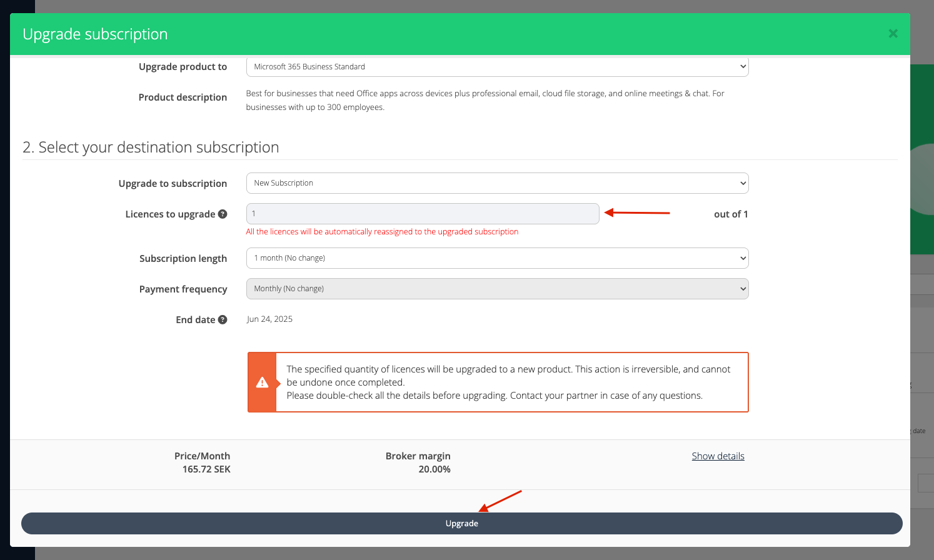Click the 165.72 SEK price value
The image size is (934, 560).
206,469
